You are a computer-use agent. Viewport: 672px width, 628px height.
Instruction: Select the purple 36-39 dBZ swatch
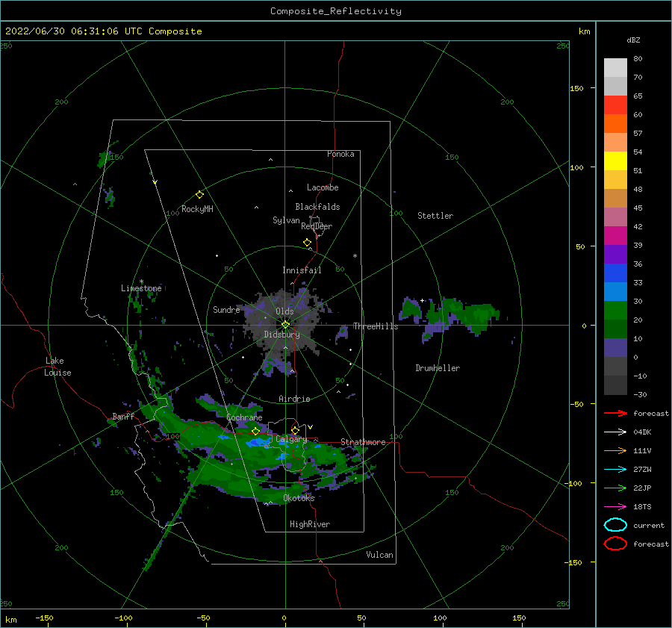pos(615,255)
